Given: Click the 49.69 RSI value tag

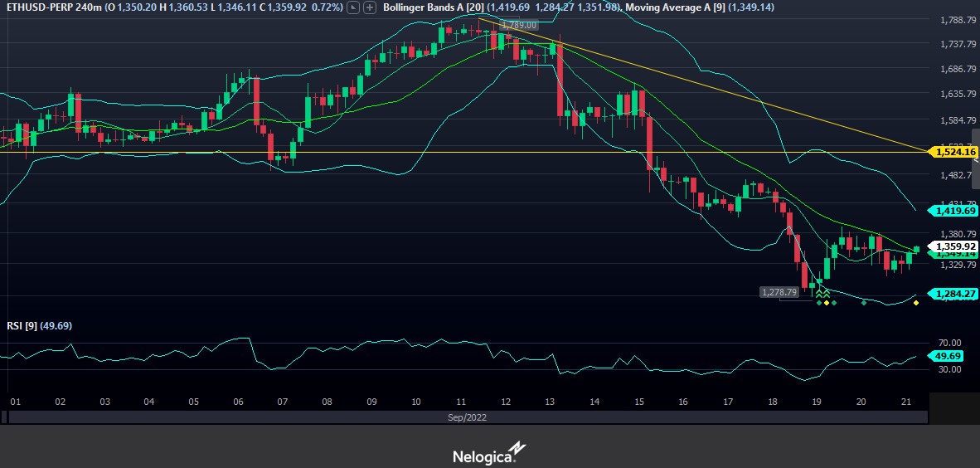Looking at the screenshot, I should pyautogui.click(x=948, y=356).
